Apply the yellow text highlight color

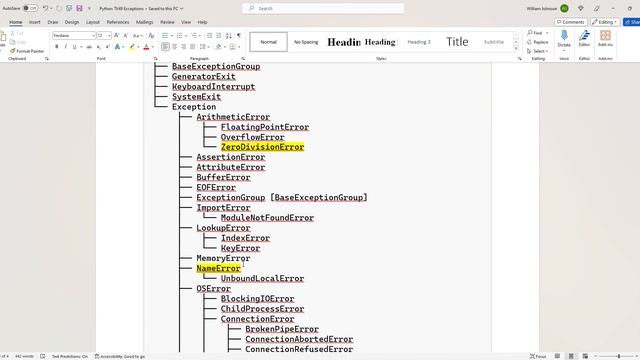click(132, 47)
